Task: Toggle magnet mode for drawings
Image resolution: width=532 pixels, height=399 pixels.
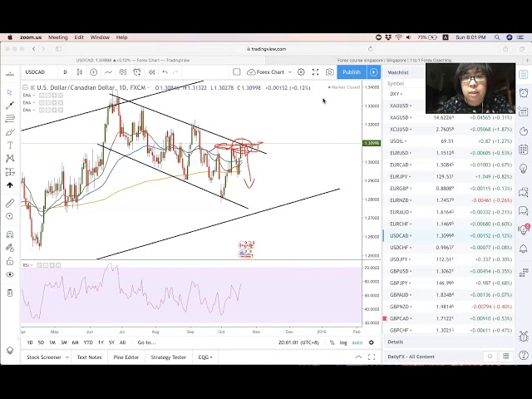Action: (10, 235)
